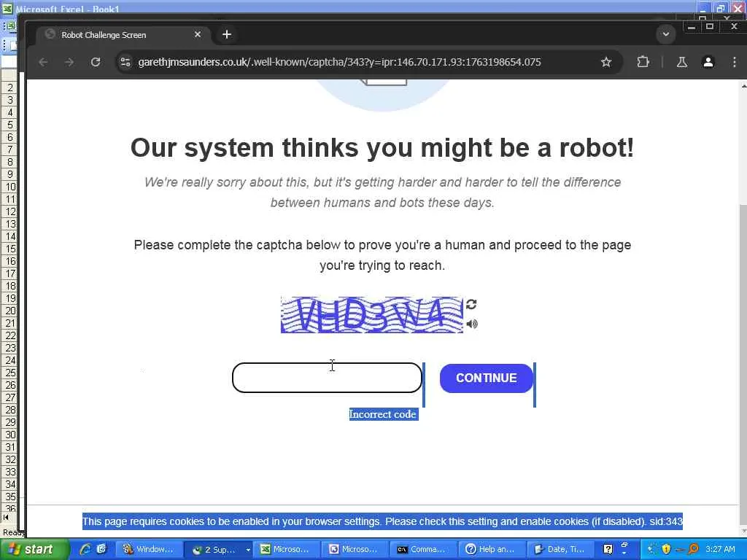Maximize the browser window
This screenshot has width=747, height=560.
pos(710,27)
